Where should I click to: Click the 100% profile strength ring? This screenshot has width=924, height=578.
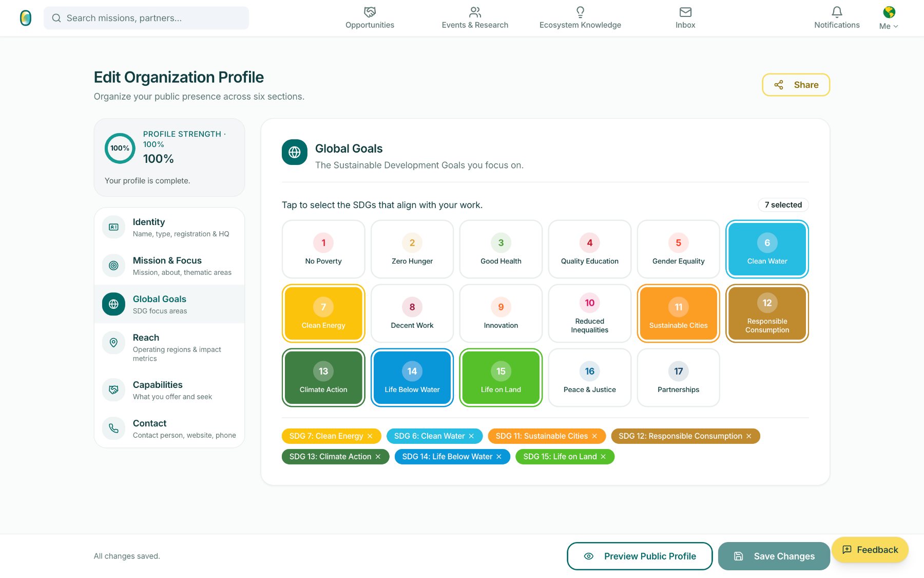pos(120,148)
